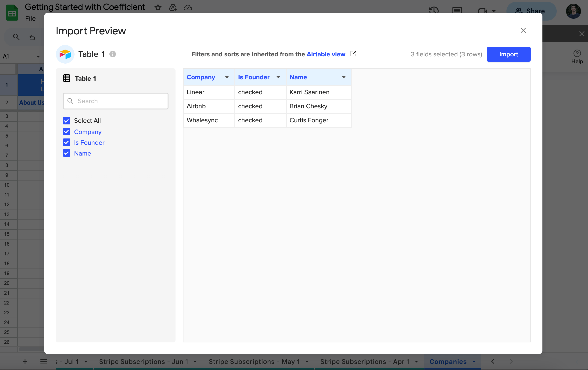588x370 pixels.
Task: Open Airtable view in new window icon
Action: [x=353, y=54]
